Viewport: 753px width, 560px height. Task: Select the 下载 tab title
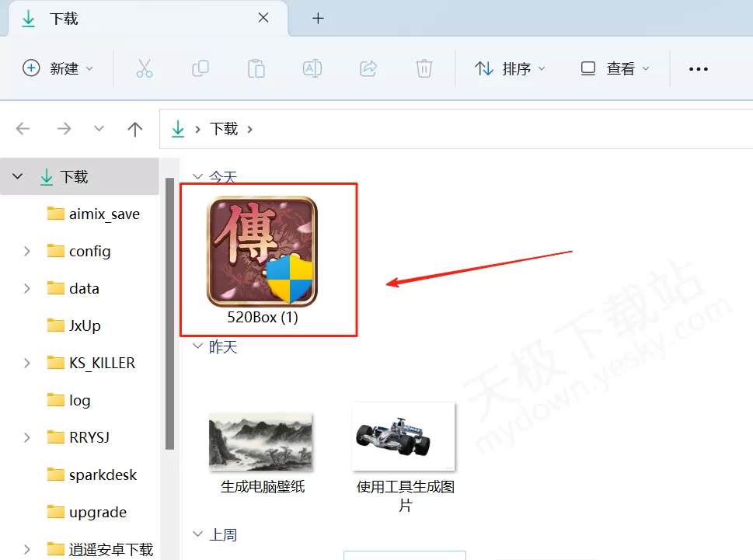point(64,19)
